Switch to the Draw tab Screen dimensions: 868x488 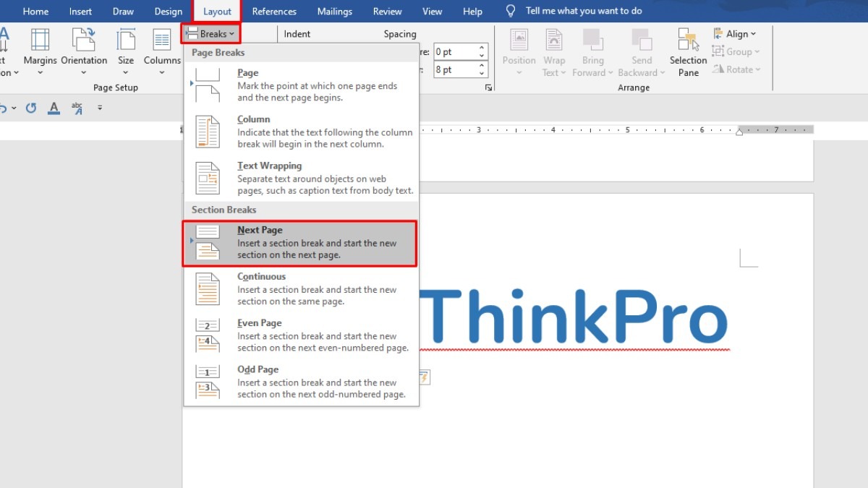click(123, 12)
